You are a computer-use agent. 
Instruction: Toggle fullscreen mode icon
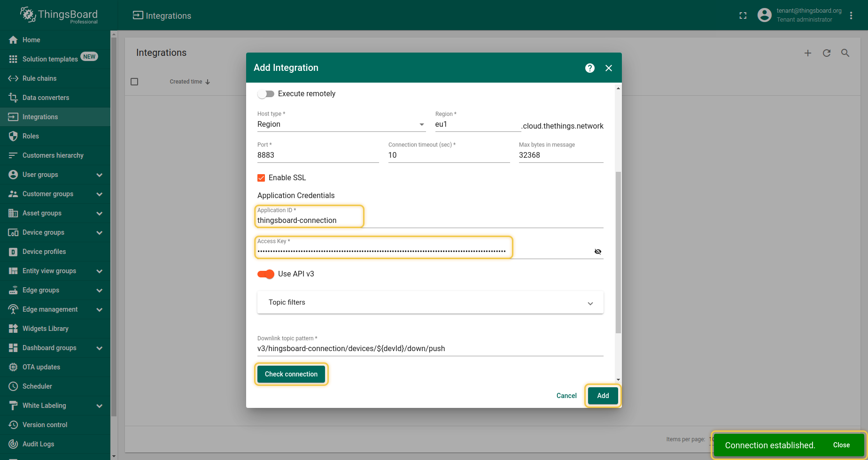tap(743, 15)
